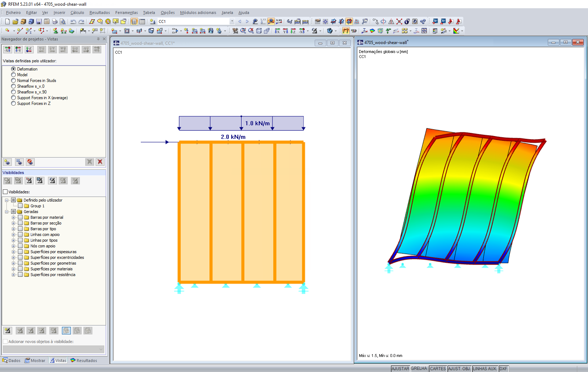Select the Deformation view radio button
588x372 pixels.
[14, 69]
